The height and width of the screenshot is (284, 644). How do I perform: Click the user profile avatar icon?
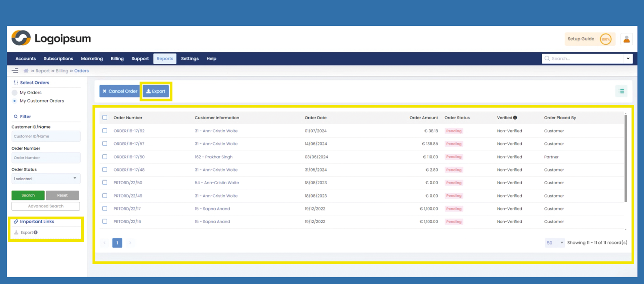coord(626,39)
